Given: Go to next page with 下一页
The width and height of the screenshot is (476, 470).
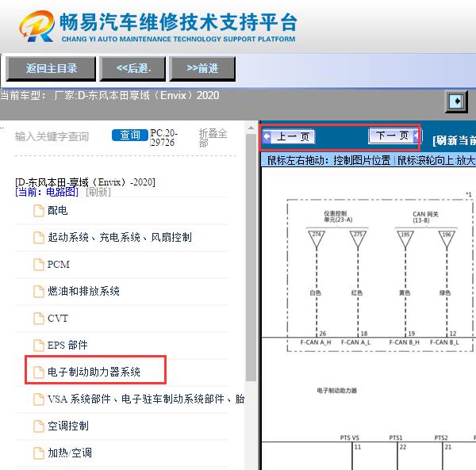Looking at the screenshot, I should (393, 136).
